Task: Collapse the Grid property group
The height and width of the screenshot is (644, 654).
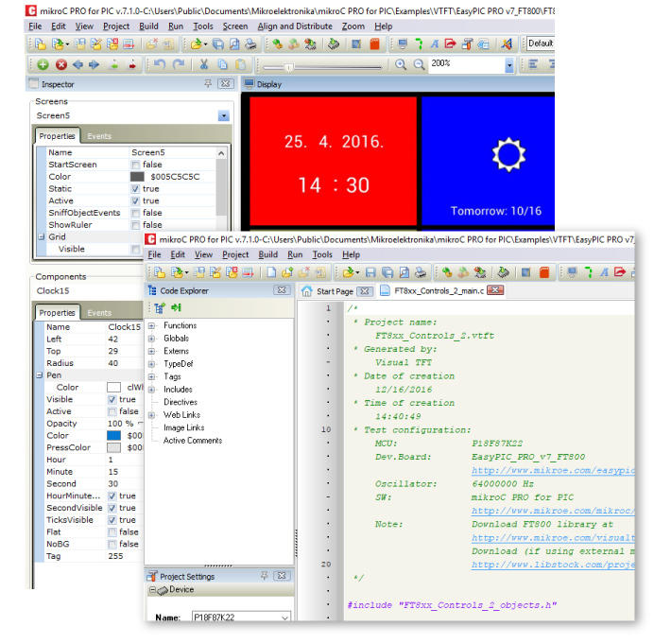Action: click(x=42, y=236)
